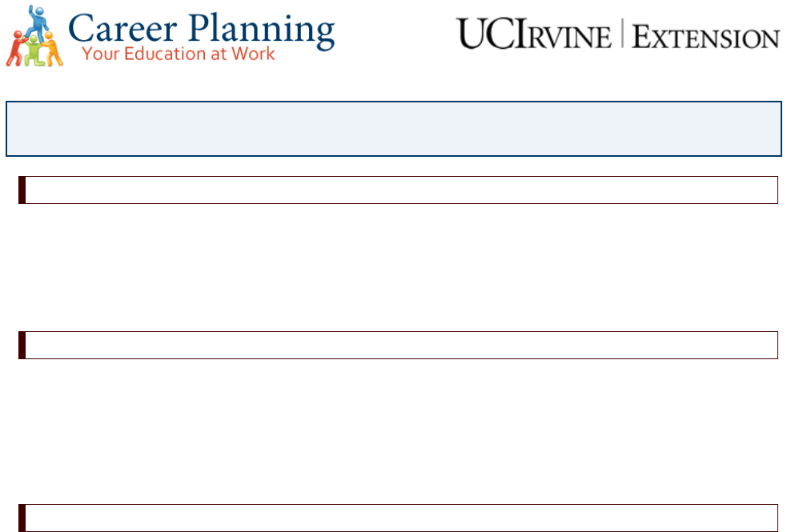Image resolution: width=787 pixels, height=532 pixels.
Task: Click the vertical divider between UCIrvine and Extension
Action: point(622,33)
